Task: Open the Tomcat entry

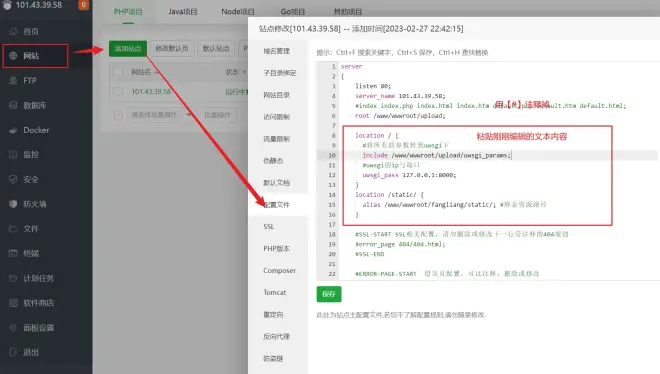Action: point(274,292)
